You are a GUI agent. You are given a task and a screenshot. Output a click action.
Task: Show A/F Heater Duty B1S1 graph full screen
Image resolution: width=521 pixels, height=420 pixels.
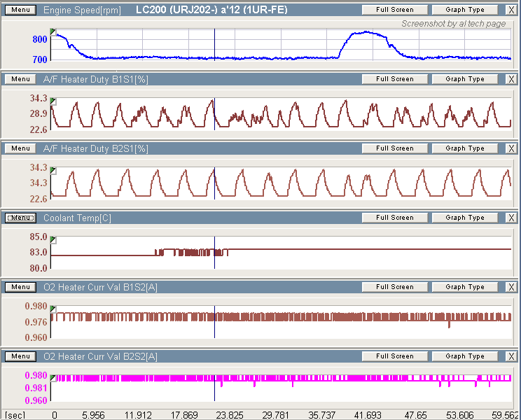(394, 79)
